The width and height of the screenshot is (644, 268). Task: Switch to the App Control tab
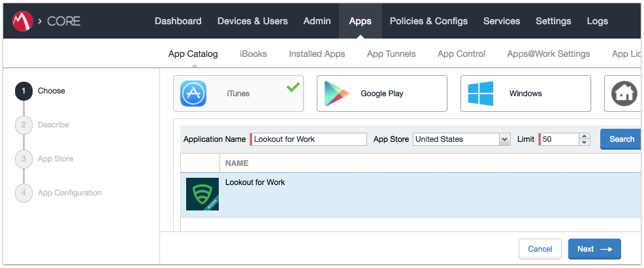pyautogui.click(x=462, y=54)
